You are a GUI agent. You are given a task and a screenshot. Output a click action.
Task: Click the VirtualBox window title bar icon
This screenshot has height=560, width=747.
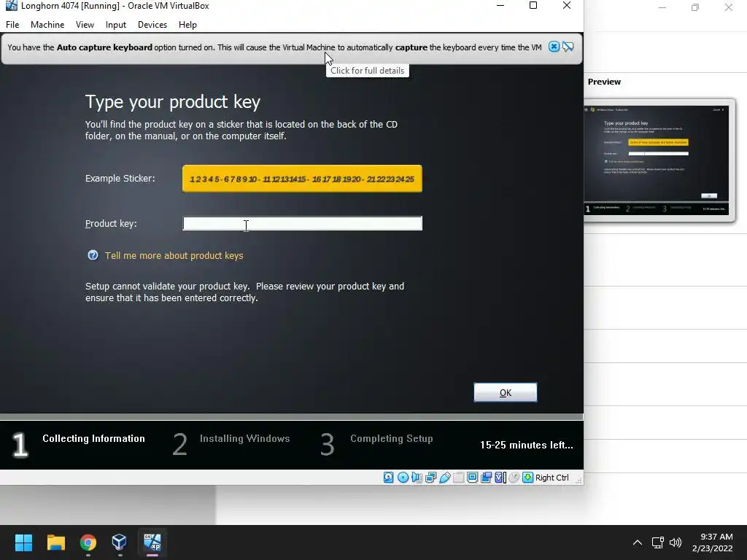click(x=11, y=6)
